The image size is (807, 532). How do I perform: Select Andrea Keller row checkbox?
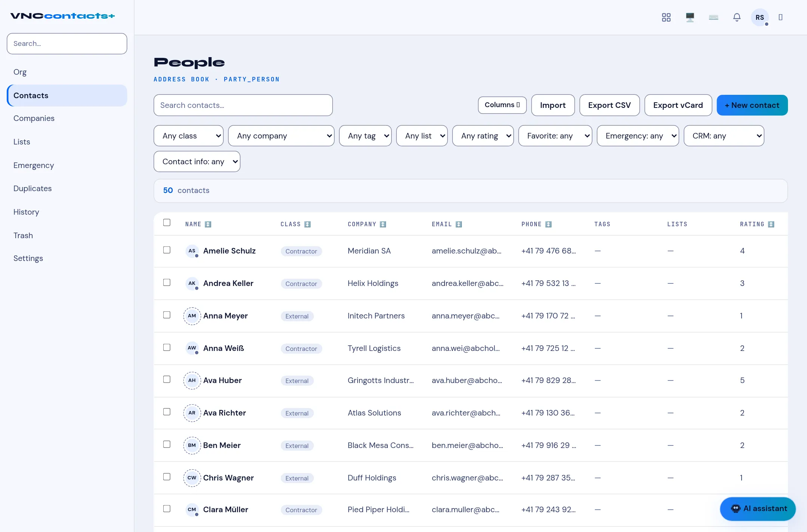pyautogui.click(x=167, y=283)
